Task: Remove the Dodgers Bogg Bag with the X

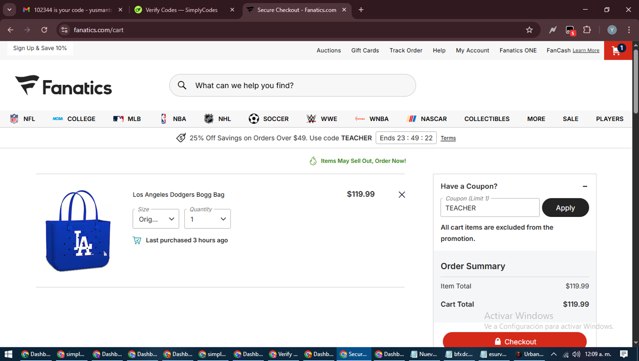Action: tap(401, 195)
